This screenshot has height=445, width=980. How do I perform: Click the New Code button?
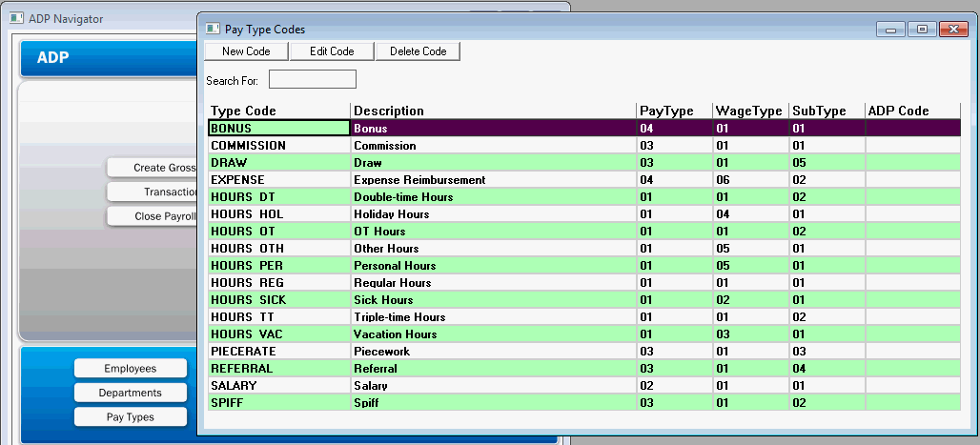click(x=246, y=51)
